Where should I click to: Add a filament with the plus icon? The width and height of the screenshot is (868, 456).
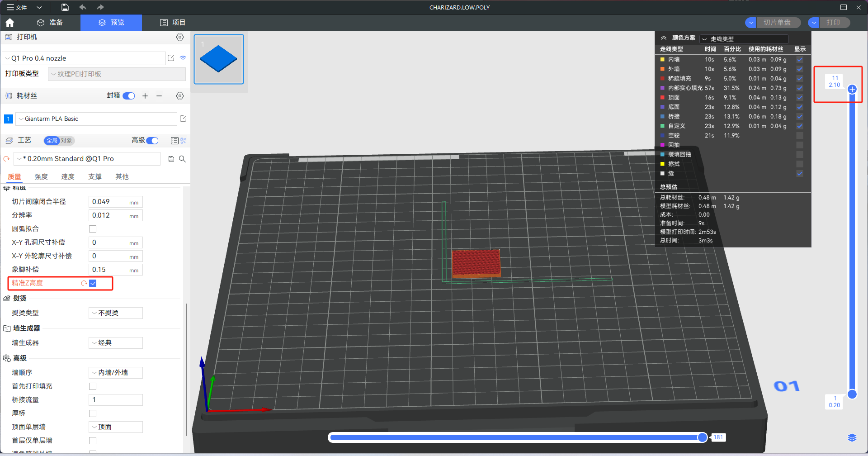pyautogui.click(x=145, y=96)
